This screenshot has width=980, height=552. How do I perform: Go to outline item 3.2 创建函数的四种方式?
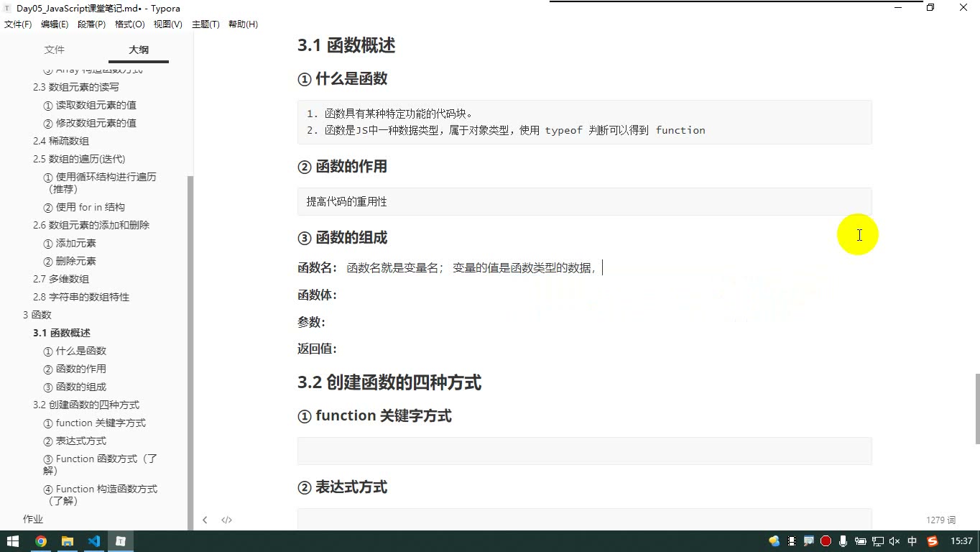point(86,405)
